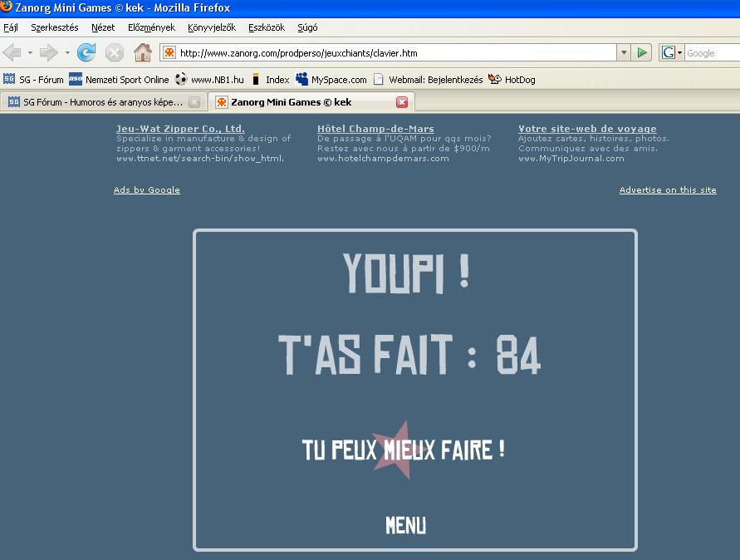Click the Back arrow button
This screenshot has height=560, width=740.
pyautogui.click(x=12, y=52)
